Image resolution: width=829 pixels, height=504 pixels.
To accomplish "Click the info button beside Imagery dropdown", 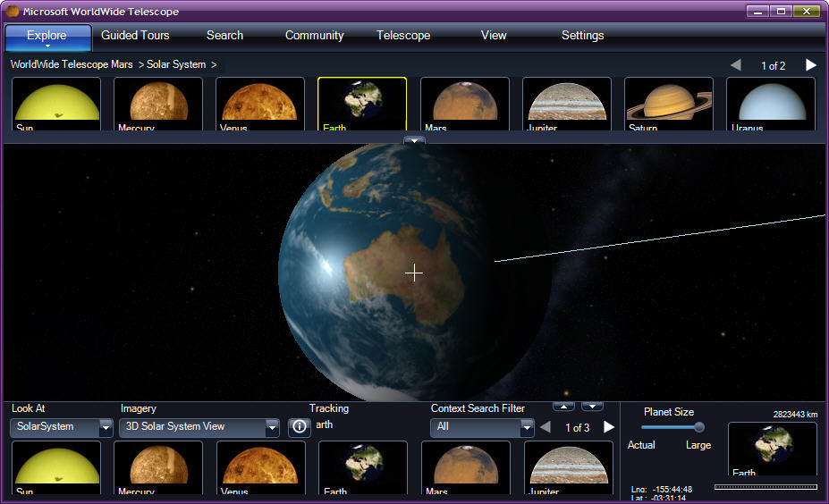I will (x=300, y=427).
